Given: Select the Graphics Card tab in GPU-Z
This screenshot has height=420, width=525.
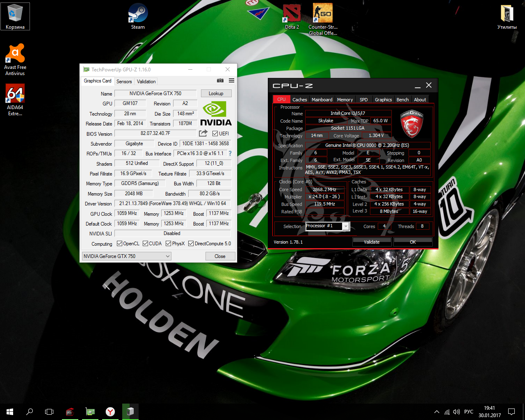Looking at the screenshot, I should [98, 81].
